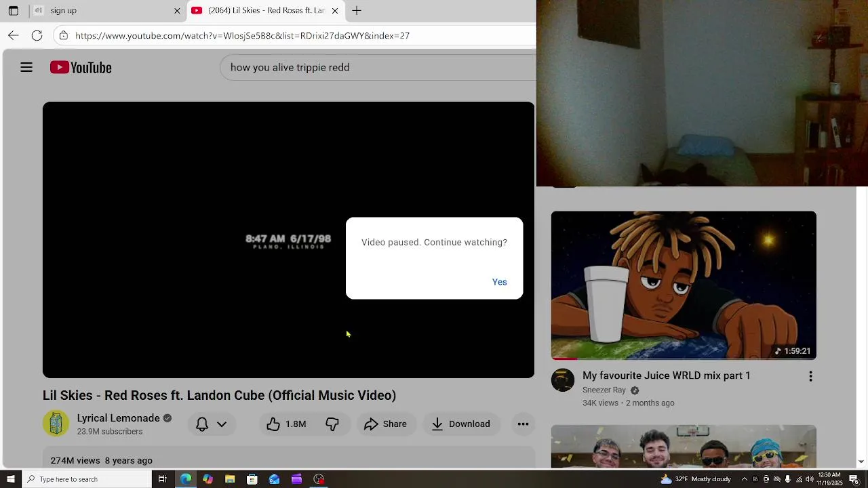This screenshot has width=868, height=488.
Task: Open the Sneezer Ray channel avatar
Action: click(563, 380)
